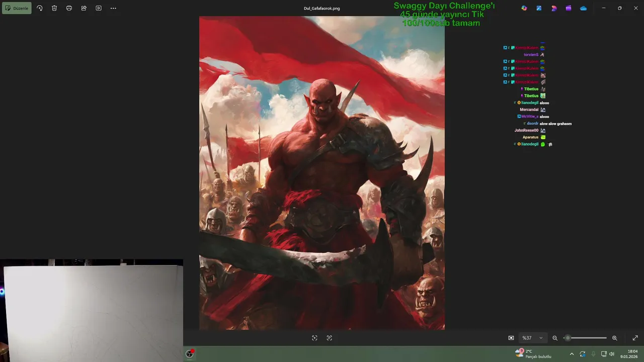Click chat username McVitie_s

[x=530, y=117]
